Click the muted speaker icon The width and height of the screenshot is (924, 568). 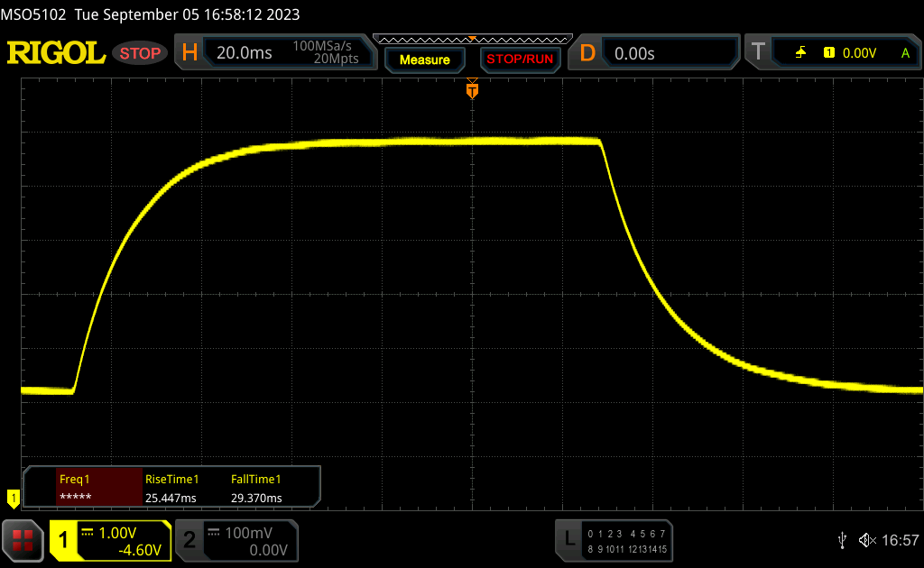click(867, 539)
